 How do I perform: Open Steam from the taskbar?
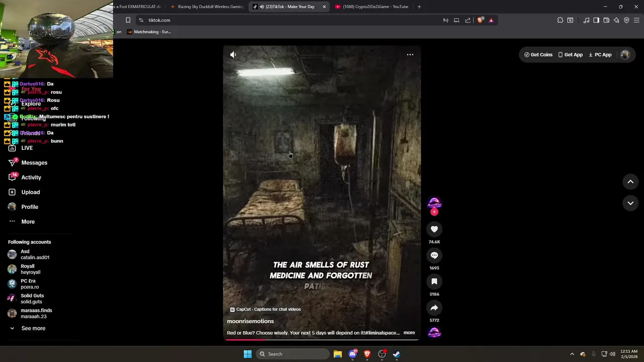(396, 354)
